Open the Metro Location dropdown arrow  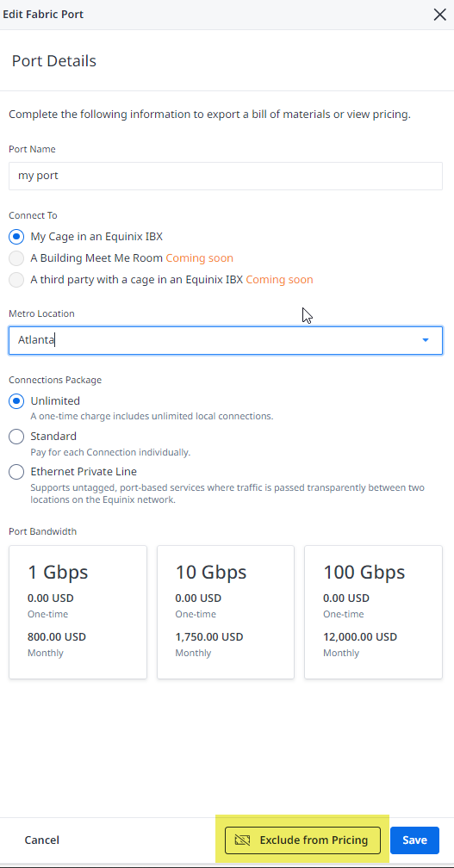pyautogui.click(x=426, y=340)
